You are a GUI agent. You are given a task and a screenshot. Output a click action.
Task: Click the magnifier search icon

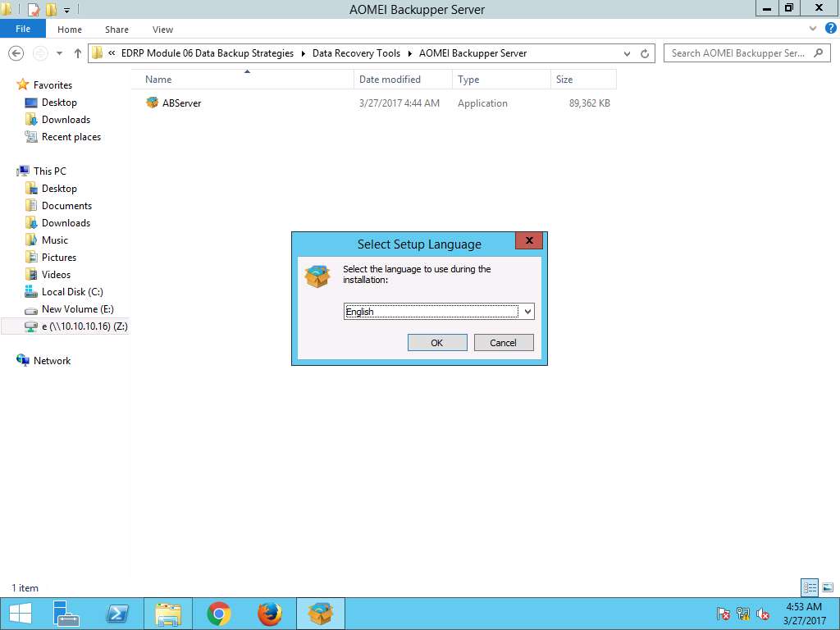[818, 53]
